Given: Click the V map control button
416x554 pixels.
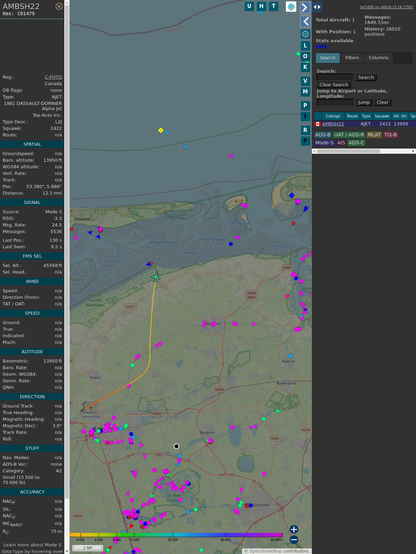Looking at the screenshot, I should coord(305,81).
